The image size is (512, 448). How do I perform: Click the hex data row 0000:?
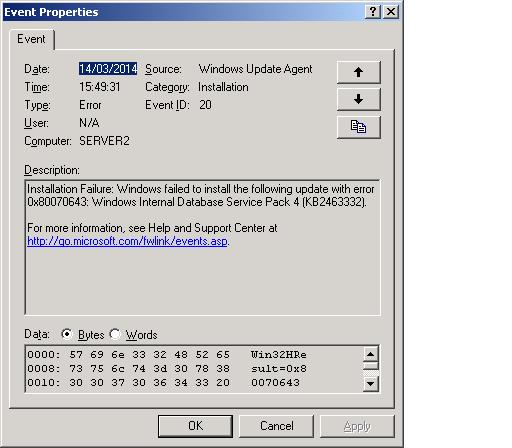pyautogui.click(x=128, y=354)
